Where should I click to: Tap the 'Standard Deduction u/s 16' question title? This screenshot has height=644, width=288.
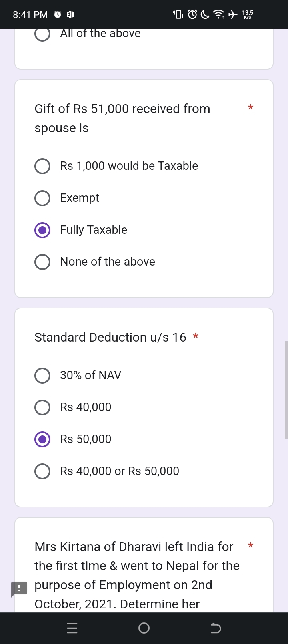(110, 337)
